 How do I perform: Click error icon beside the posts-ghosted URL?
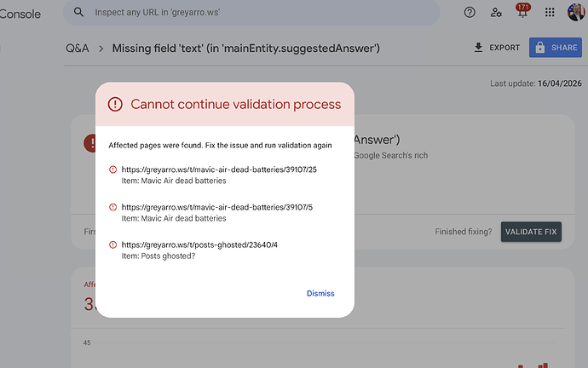click(112, 244)
